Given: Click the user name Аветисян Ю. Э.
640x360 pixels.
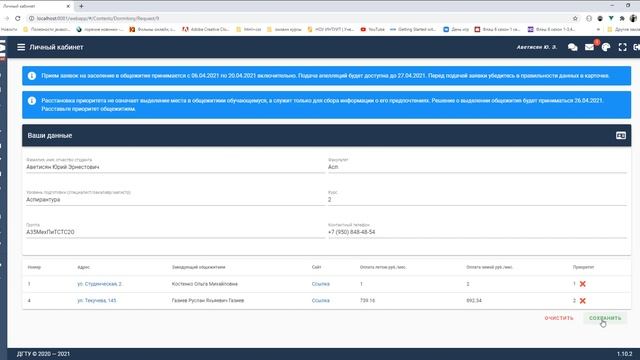Looking at the screenshot, I should (x=536, y=47).
